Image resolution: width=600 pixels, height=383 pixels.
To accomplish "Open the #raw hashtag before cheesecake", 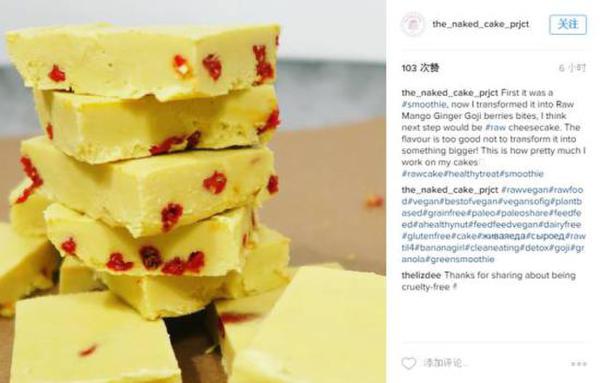I will [496, 127].
